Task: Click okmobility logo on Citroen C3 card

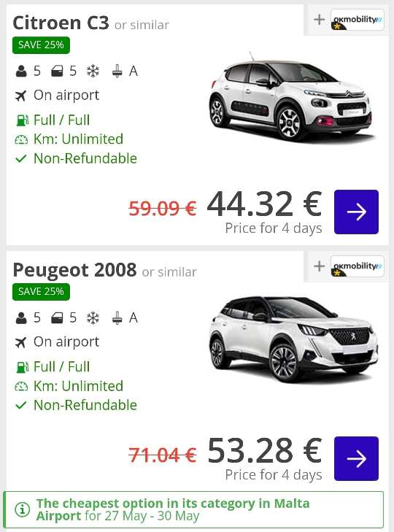Action: coord(358,20)
